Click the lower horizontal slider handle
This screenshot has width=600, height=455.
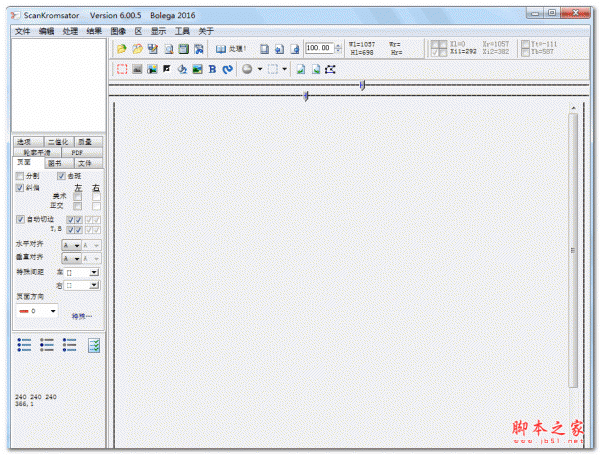pos(306,96)
